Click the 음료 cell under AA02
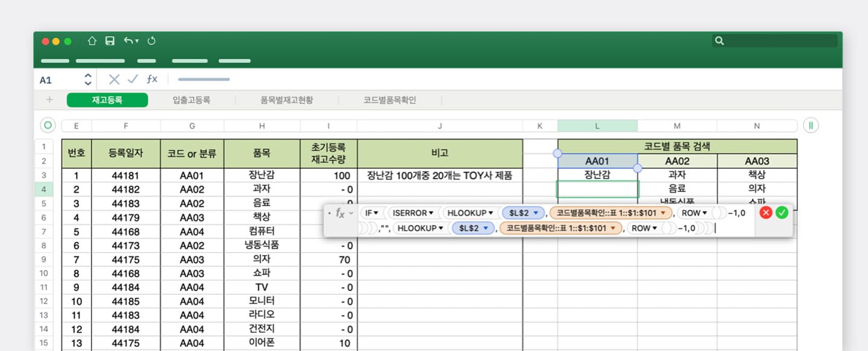Image resolution: width=868 pixels, height=351 pixels. pyautogui.click(x=678, y=189)
